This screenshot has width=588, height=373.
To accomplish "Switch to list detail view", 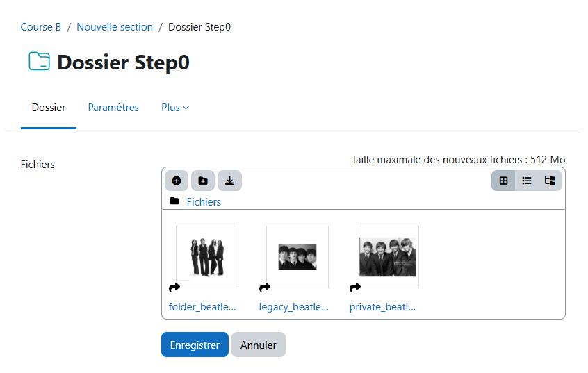I will pyautogui.click(x=527, y=181).
